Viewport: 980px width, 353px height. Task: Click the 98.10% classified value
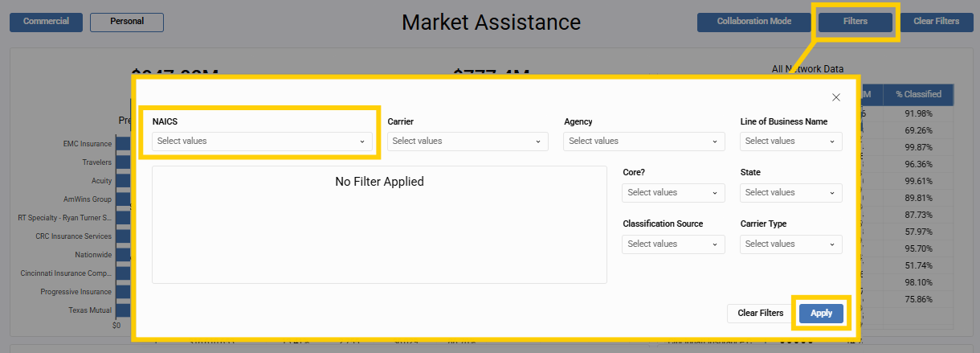[x=918, y=282]
